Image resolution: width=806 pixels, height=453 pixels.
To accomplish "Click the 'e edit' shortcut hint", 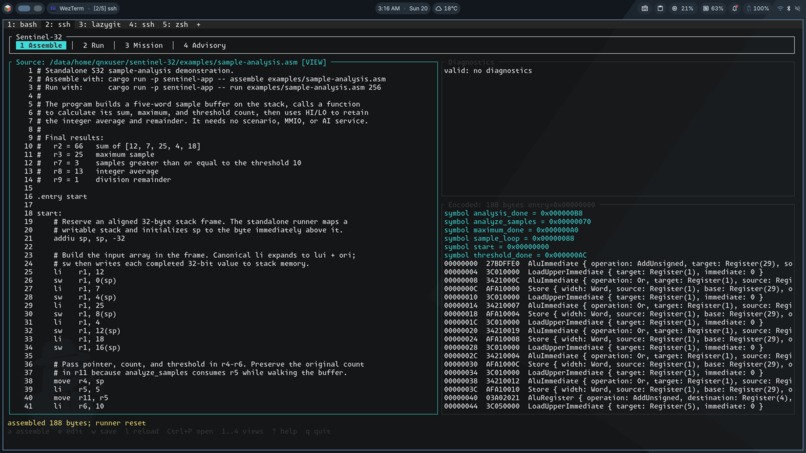I will [x=70, y=431].
